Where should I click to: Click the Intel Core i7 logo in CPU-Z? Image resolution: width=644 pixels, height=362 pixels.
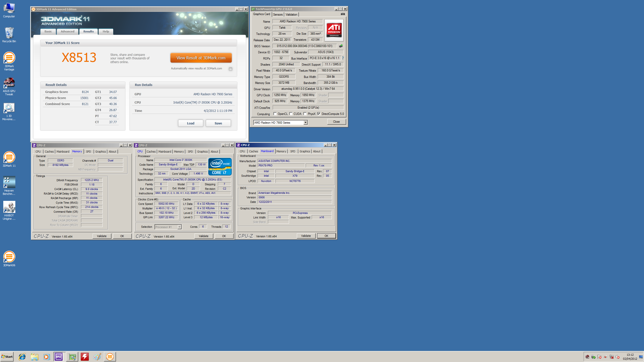point(220,166)
